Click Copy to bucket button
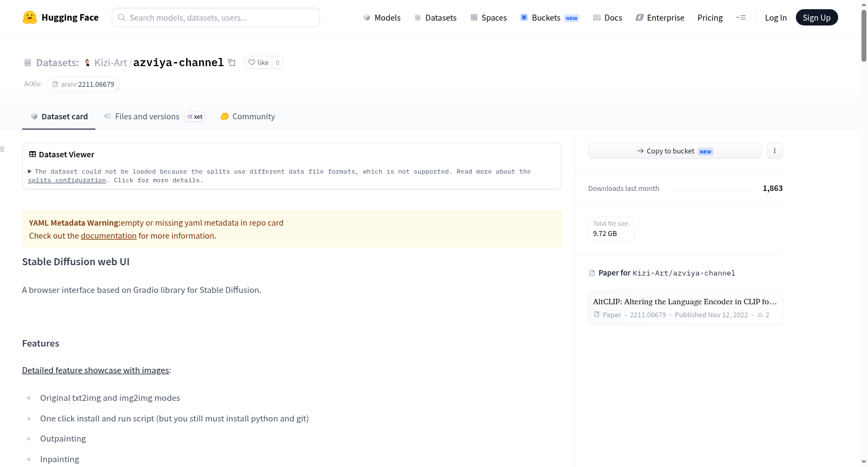Viewport: 868px width, 467px height. point(675,151)
